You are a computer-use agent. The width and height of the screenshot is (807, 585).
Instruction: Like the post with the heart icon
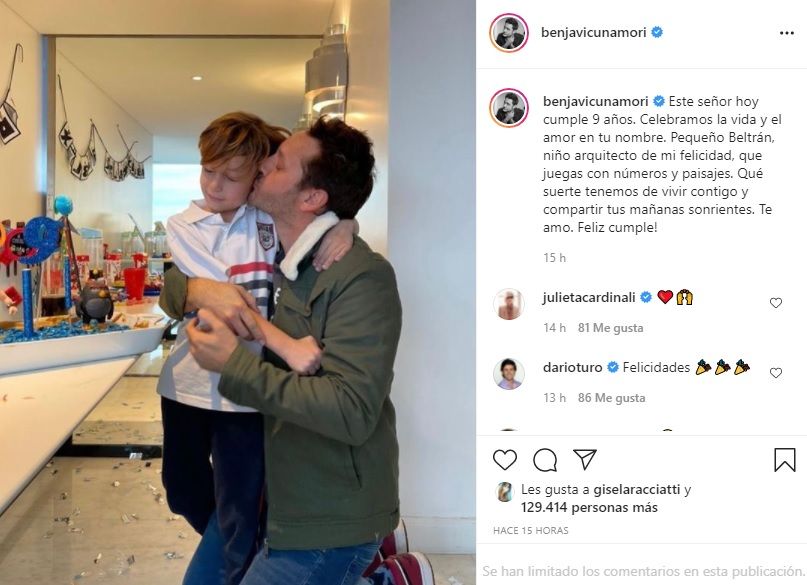(505, 459)
